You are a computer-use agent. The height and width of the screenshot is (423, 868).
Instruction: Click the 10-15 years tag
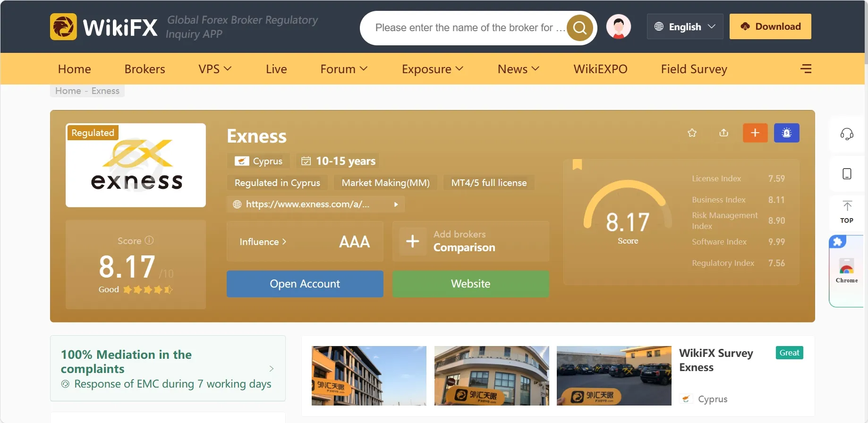(x=338, y=161)
